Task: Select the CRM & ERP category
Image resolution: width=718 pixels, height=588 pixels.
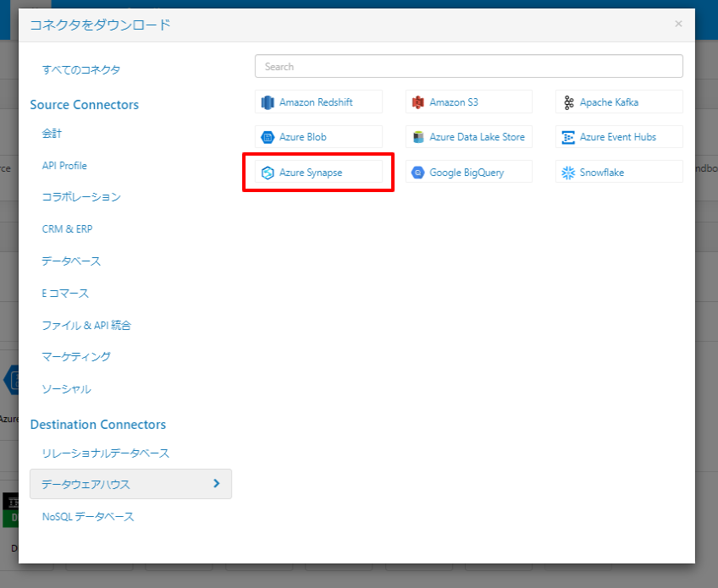Action: (x=68, y=228)
